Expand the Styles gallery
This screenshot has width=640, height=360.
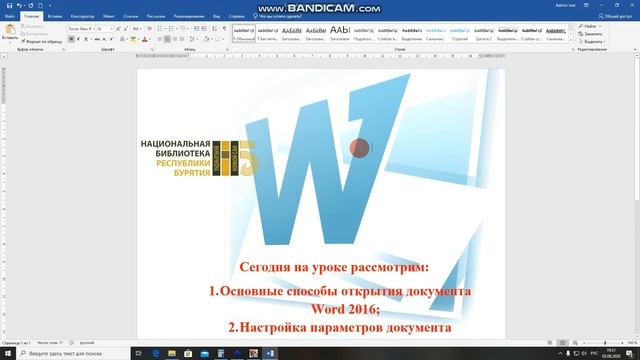(x=571, y=40)
